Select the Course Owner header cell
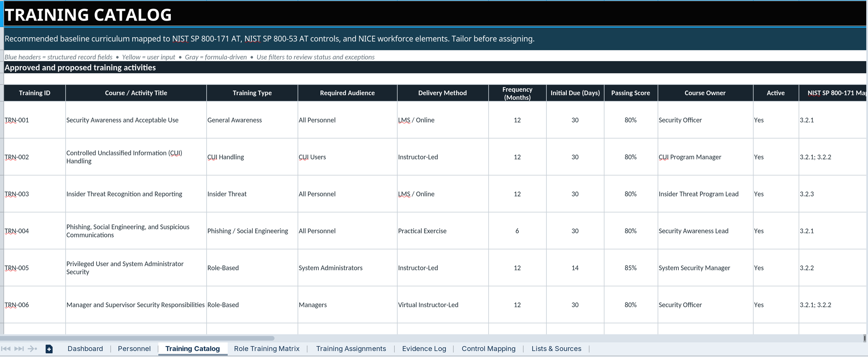This screenshot has height=357, width=868. click(x=705, y=93)
